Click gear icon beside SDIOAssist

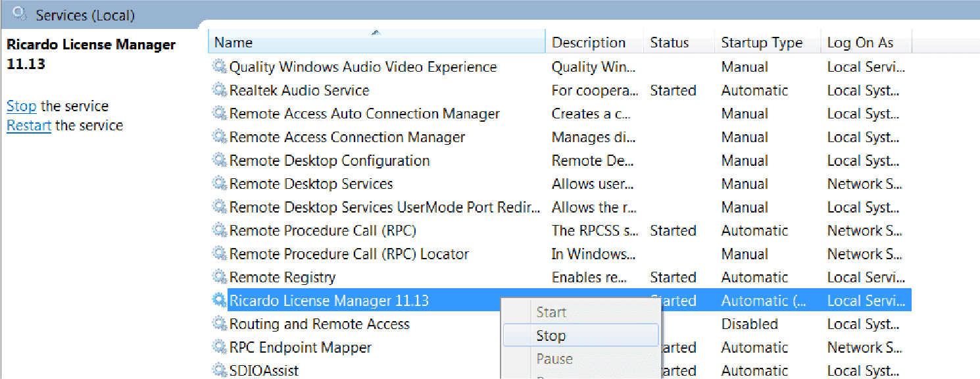[219, 370]
